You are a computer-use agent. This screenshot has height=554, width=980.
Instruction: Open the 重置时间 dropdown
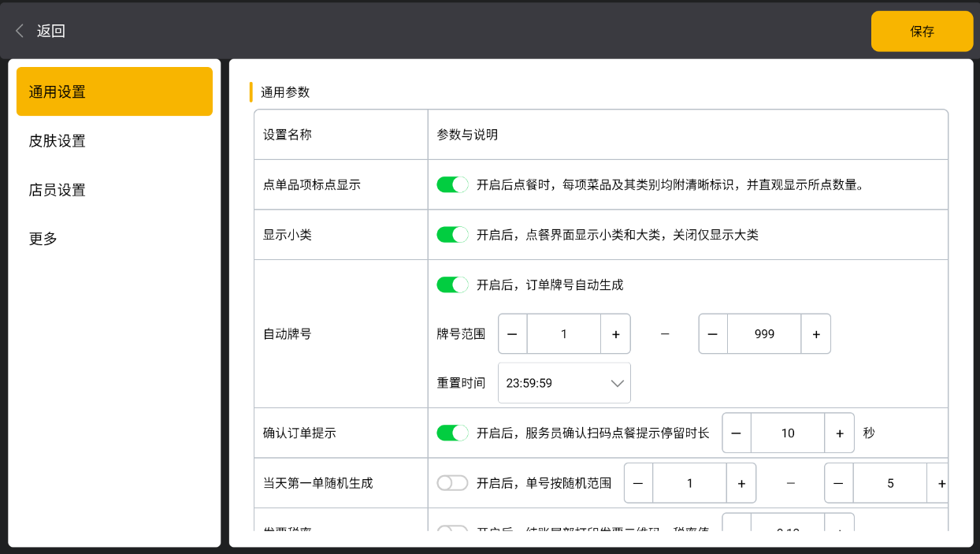tap(564, 383)
